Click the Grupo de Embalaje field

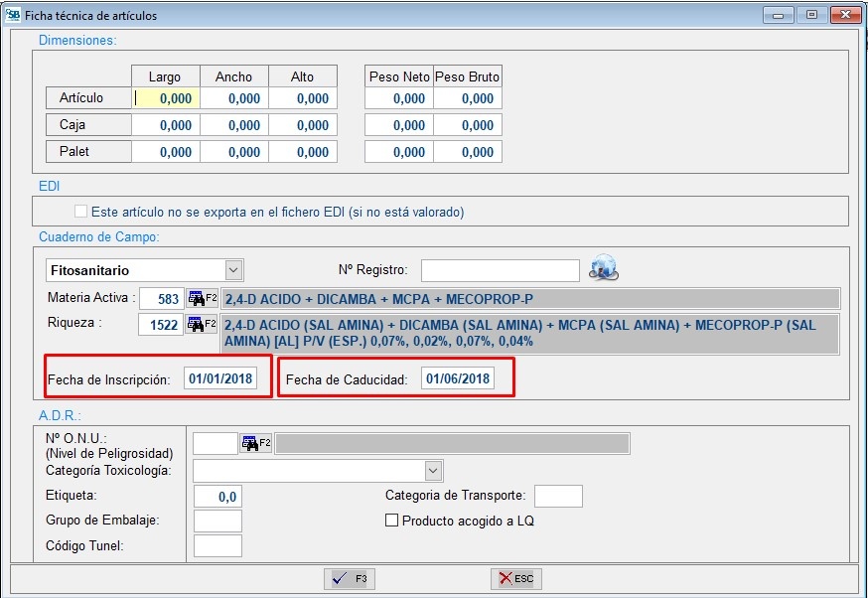[217, 521]
